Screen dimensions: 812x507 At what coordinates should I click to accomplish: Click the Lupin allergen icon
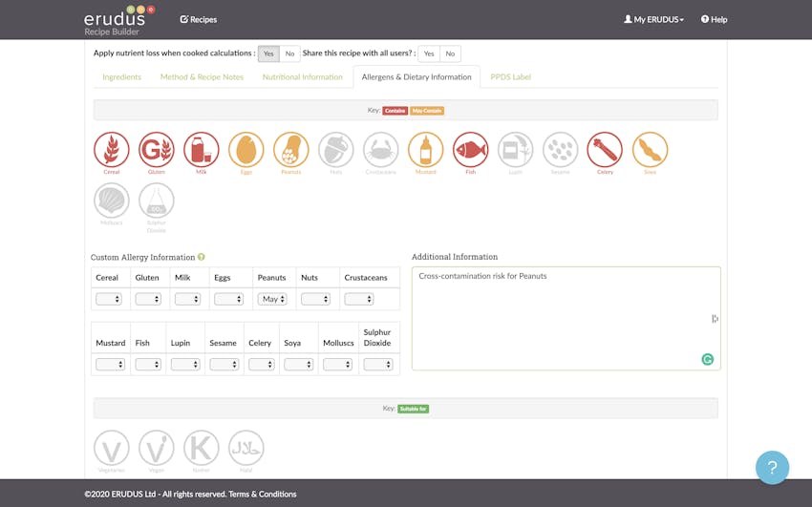515,150
